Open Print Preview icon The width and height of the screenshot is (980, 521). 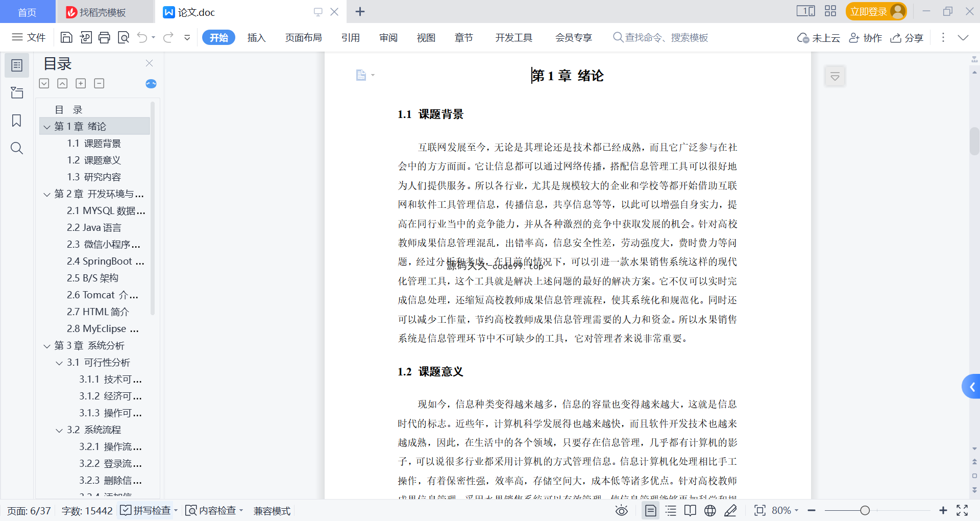click(x=123, y=37)
